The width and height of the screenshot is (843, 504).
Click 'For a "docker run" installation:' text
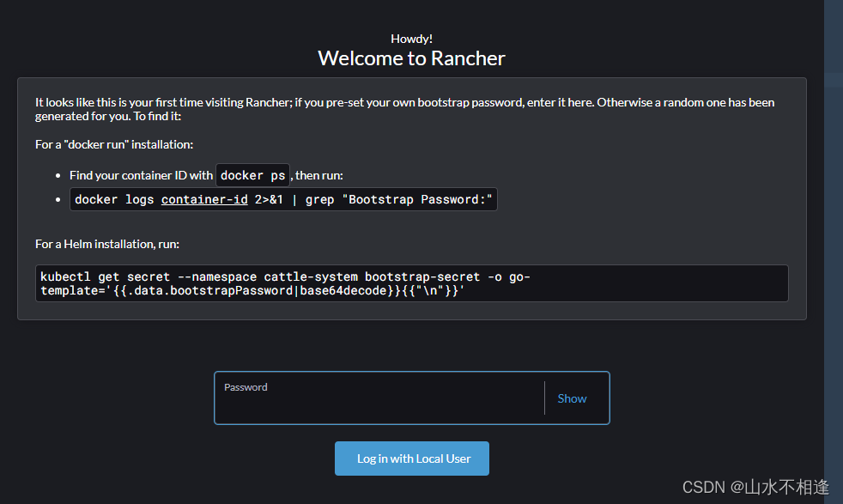click(114, 145)
